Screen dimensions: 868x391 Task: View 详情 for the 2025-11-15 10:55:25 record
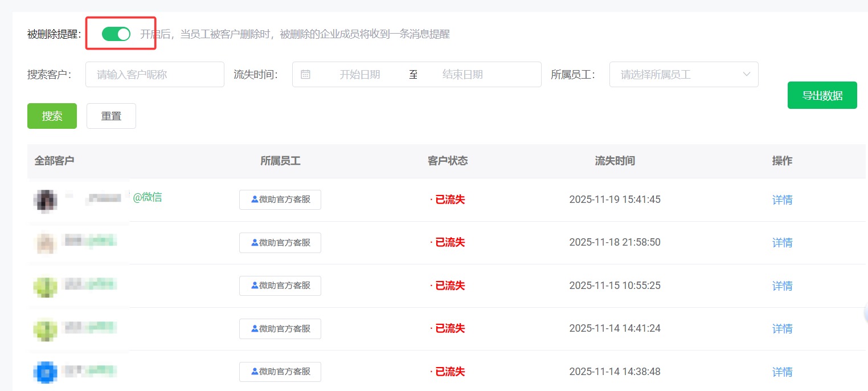point(782,286)
